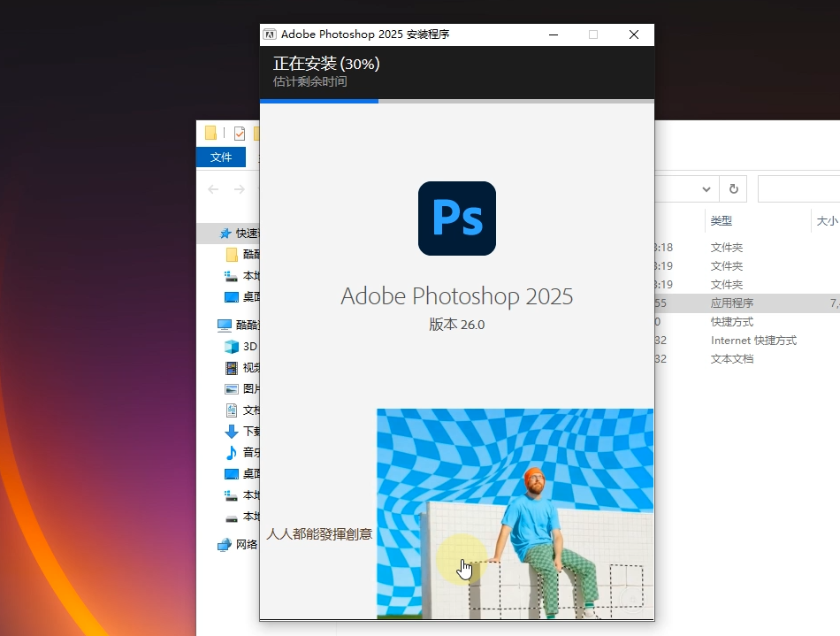Click the Network icon in sidebar
The height and width of the screenshot is (636, 840).
(225, 545)
